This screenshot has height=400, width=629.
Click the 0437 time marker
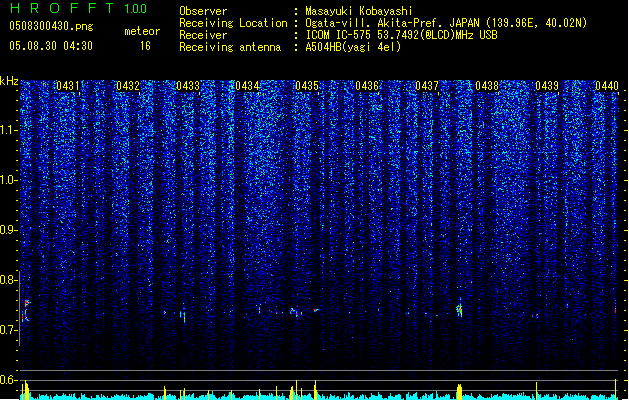(427, 86)
